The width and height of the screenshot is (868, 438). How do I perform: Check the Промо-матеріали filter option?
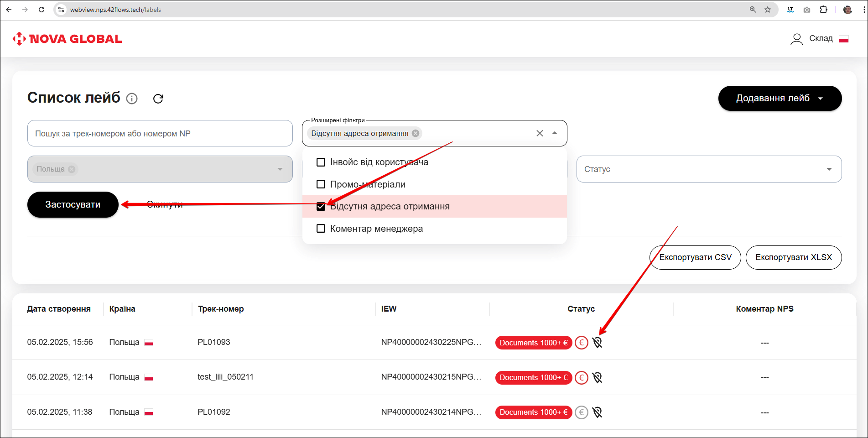[321, 184]
